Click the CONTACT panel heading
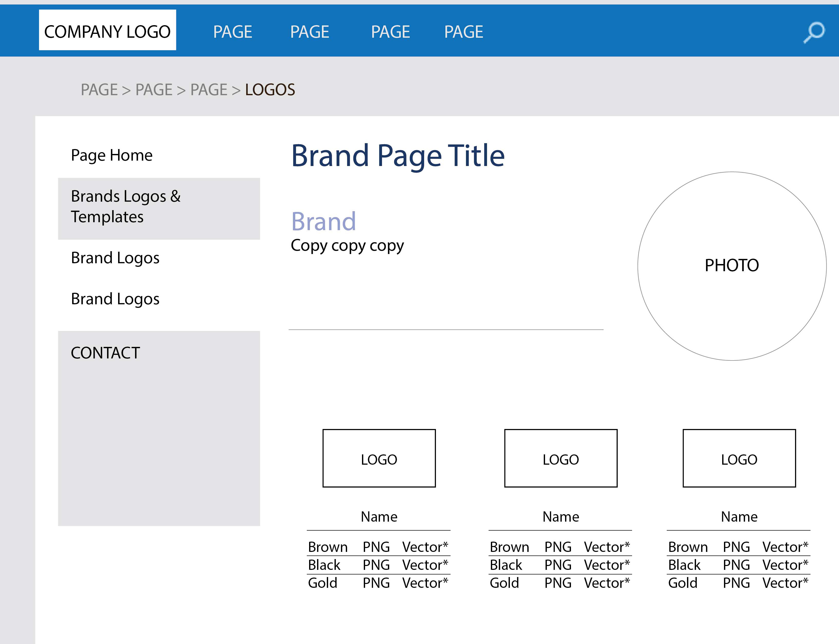The image size is (839, 644). [106, 353]
